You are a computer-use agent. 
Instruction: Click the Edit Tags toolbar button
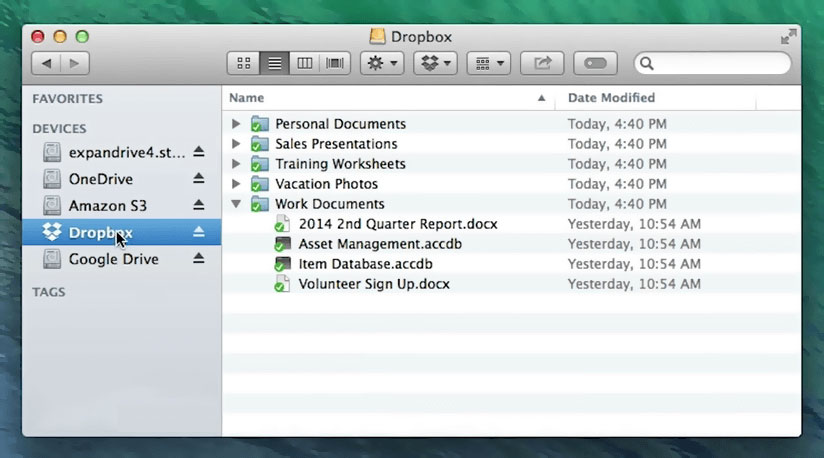(596, 63)
